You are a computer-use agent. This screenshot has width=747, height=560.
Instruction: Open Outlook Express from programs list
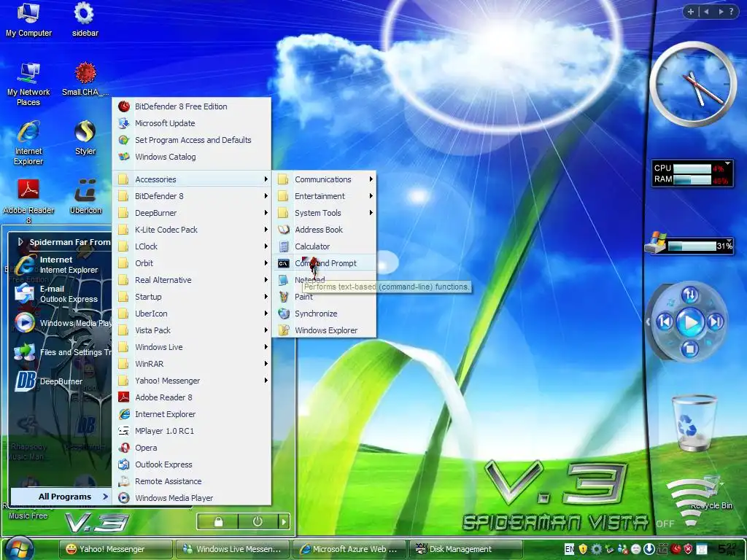[192, 464]
